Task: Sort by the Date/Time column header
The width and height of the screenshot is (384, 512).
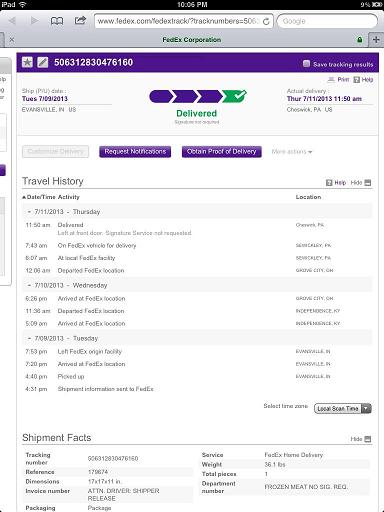Action: coord(39,197)
